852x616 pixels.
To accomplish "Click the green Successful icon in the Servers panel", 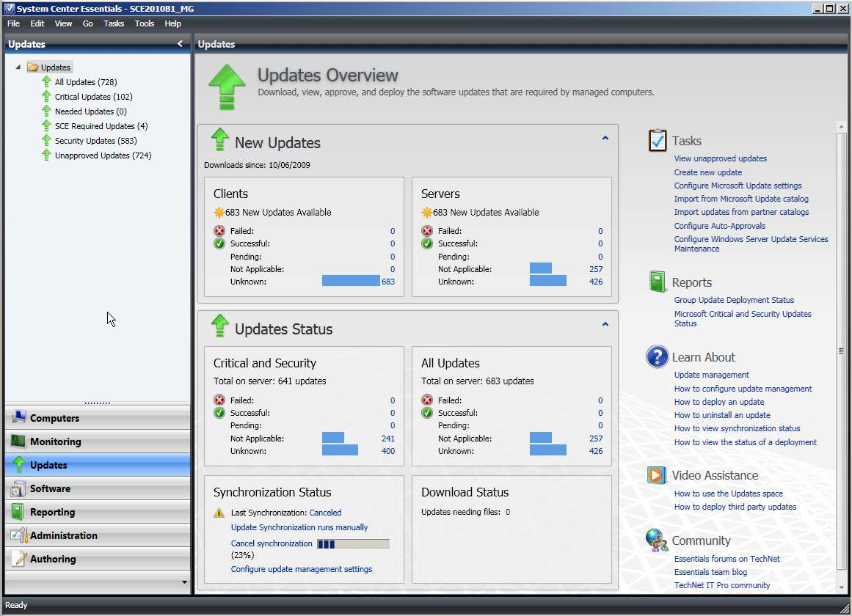I will point(427,243).
